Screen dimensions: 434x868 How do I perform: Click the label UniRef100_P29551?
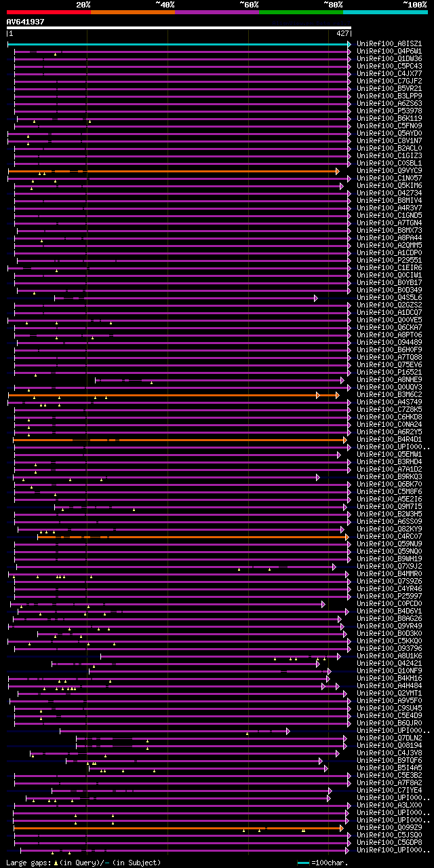[x=389, y=261]
